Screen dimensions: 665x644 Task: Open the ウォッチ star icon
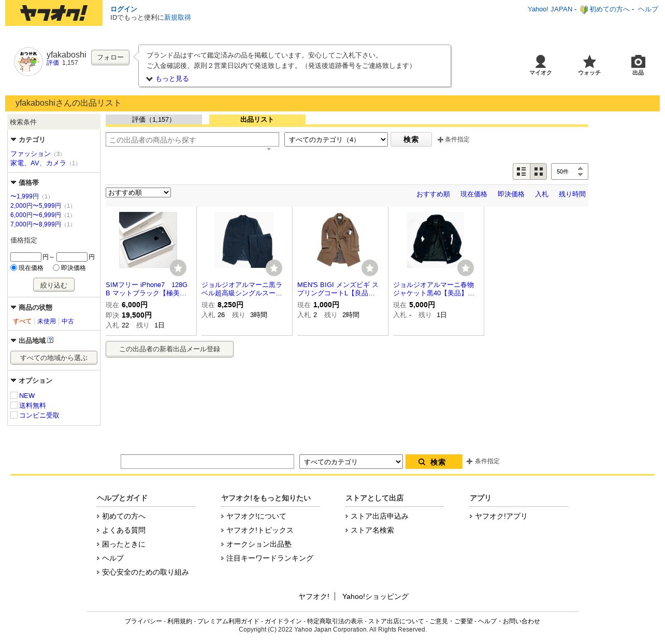pyautogui.click(x=589, y=62)
